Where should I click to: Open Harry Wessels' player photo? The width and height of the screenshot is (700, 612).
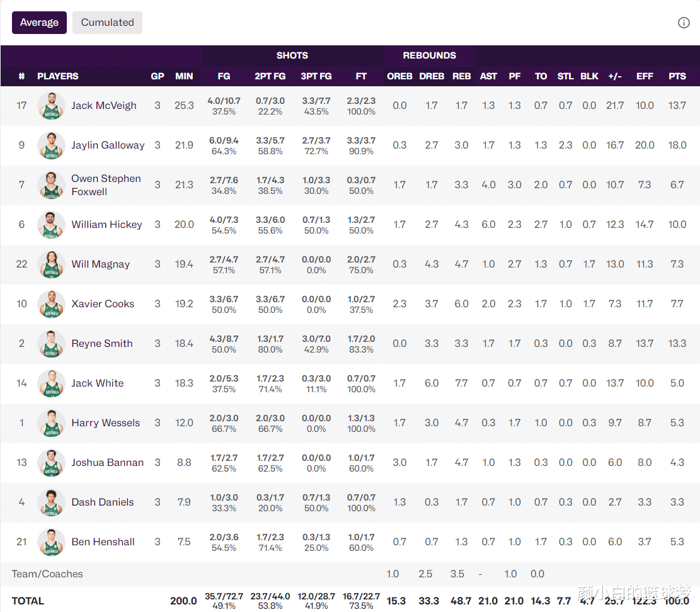[x=51, y=423]
